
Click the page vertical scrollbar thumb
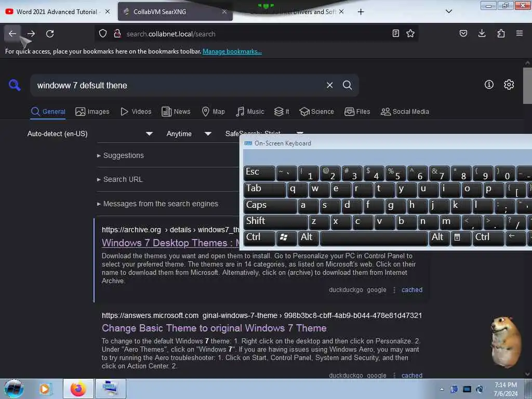coord(527,86)
